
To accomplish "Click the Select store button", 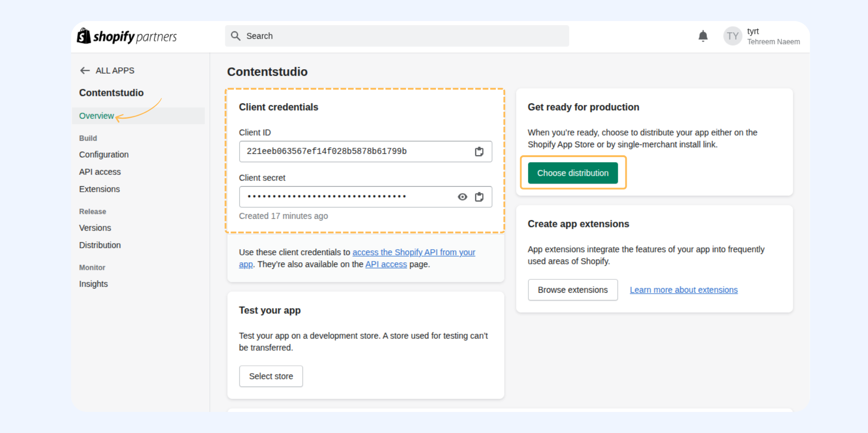I will point(271,376).
